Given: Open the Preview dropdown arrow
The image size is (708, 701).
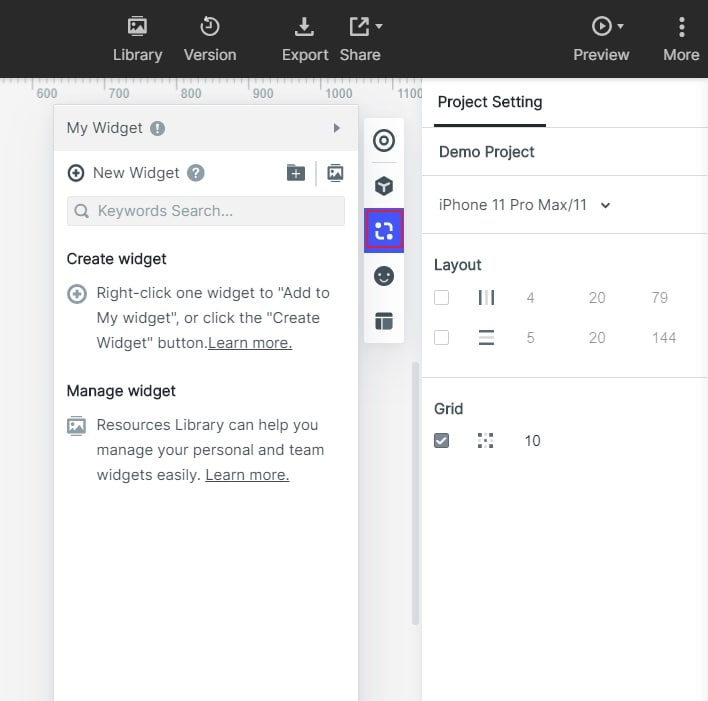Looking at the screenshot, I should coord(620,26).
